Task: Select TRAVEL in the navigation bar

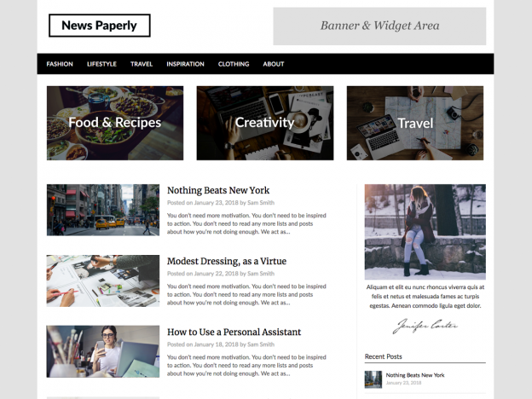Action: tap(142, 64)
